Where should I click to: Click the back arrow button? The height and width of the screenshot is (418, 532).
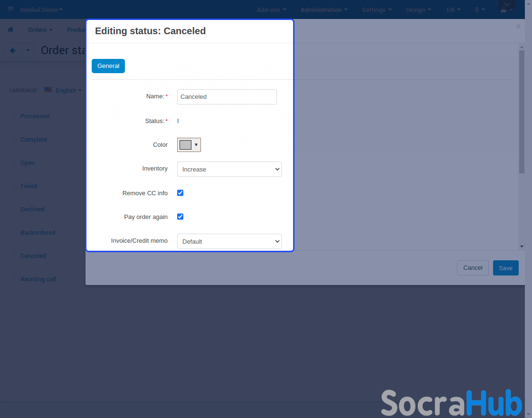point(12,50)
